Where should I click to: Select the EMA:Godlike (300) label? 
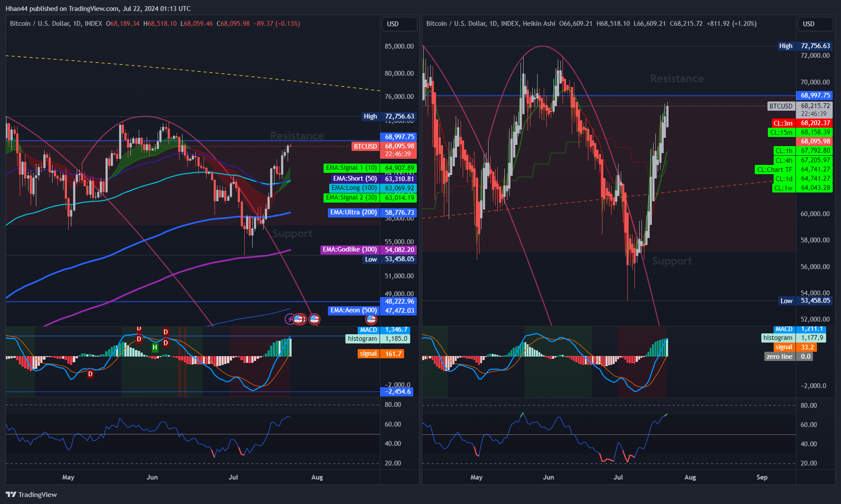coord(350,250)
